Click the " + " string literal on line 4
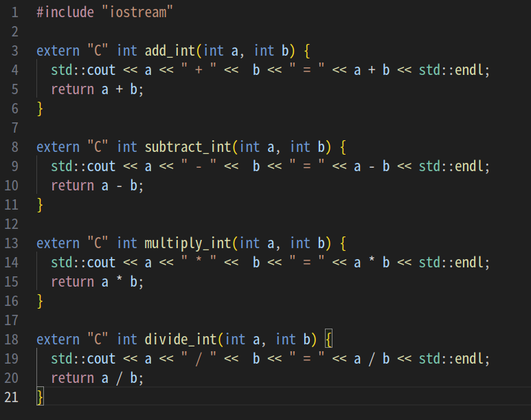The width and height of the screenshot is (531, 420). [x=199, y=69]
